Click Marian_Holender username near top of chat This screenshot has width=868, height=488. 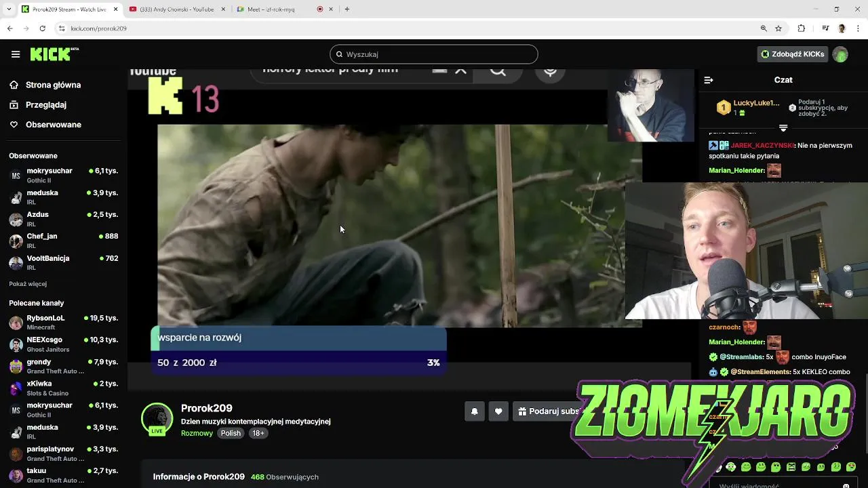click(736, 170)
